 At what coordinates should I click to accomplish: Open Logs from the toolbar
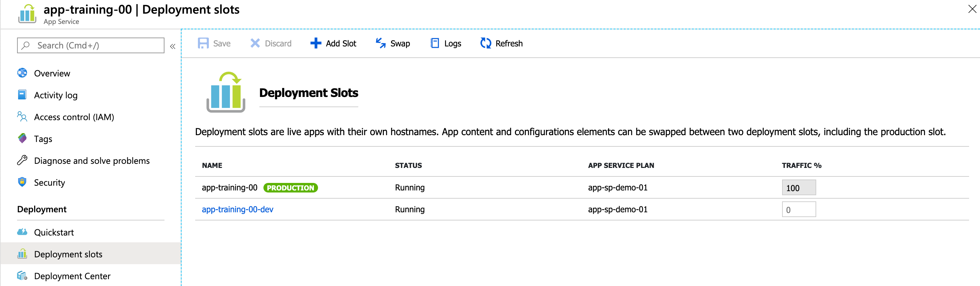446,43
